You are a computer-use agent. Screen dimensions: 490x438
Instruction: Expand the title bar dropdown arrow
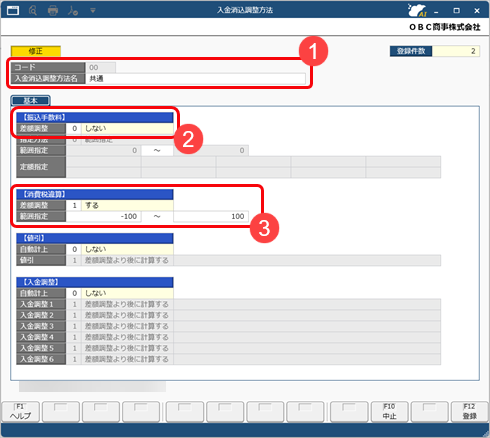click(93, 11)
